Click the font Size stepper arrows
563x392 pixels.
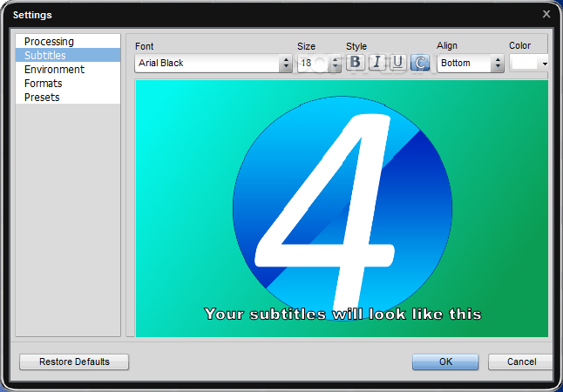pos(336,64)
